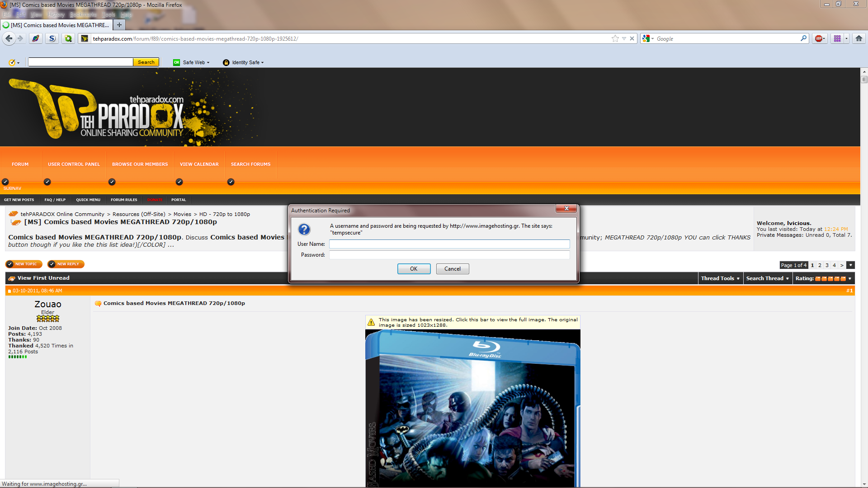Click the NEW REPLY button

pyautogui.click(x=66, y=264)
